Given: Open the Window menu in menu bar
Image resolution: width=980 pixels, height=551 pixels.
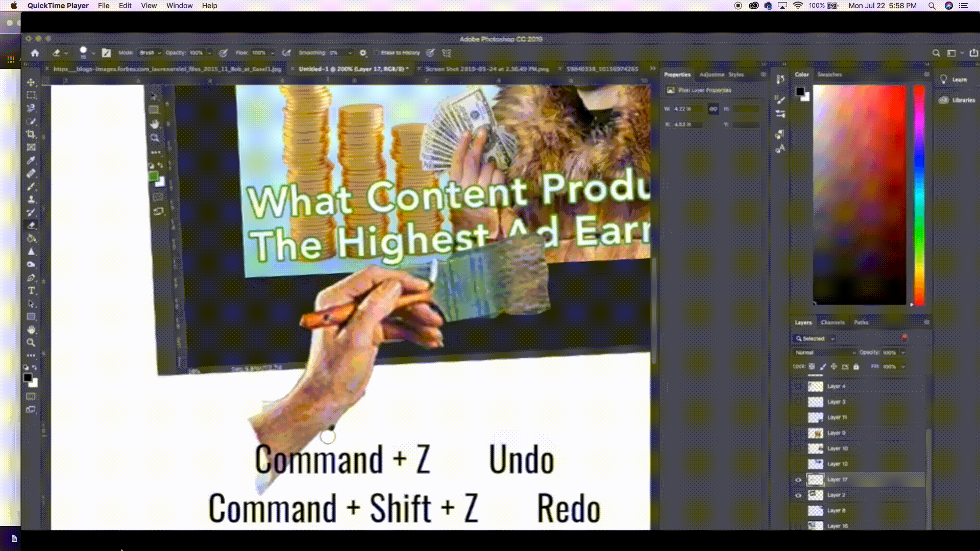Looking at the screenshot, I should tap(179, 6).
